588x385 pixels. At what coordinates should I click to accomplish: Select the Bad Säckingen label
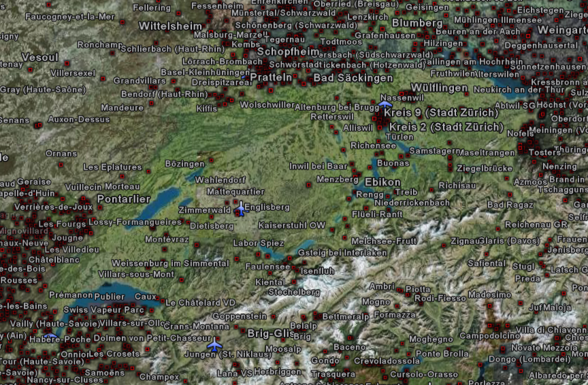(353, 78)
